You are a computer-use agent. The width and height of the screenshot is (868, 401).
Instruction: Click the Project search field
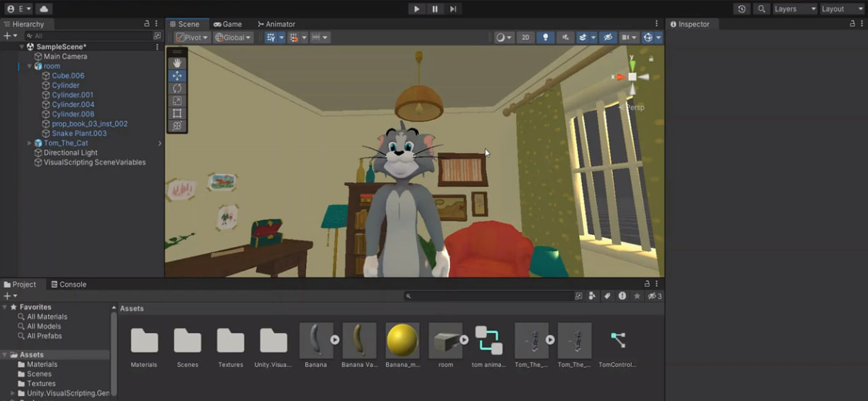[488, 296]
